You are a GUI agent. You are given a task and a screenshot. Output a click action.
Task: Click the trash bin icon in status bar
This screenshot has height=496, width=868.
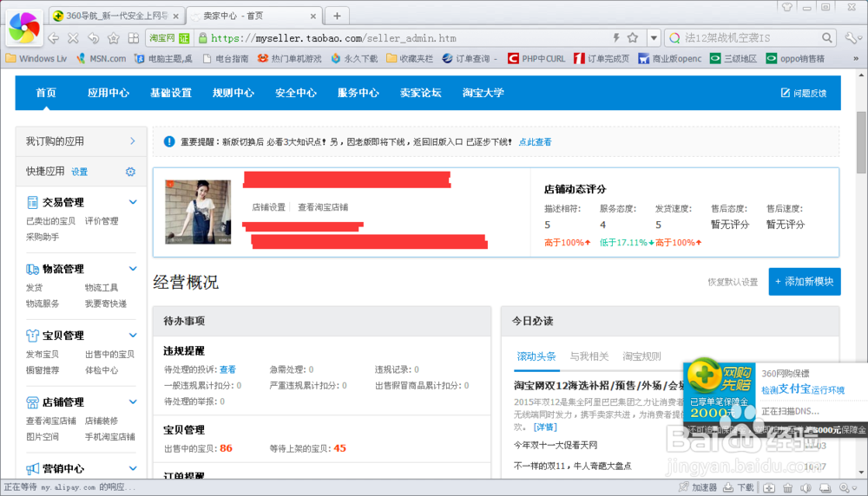pos(787,487)
